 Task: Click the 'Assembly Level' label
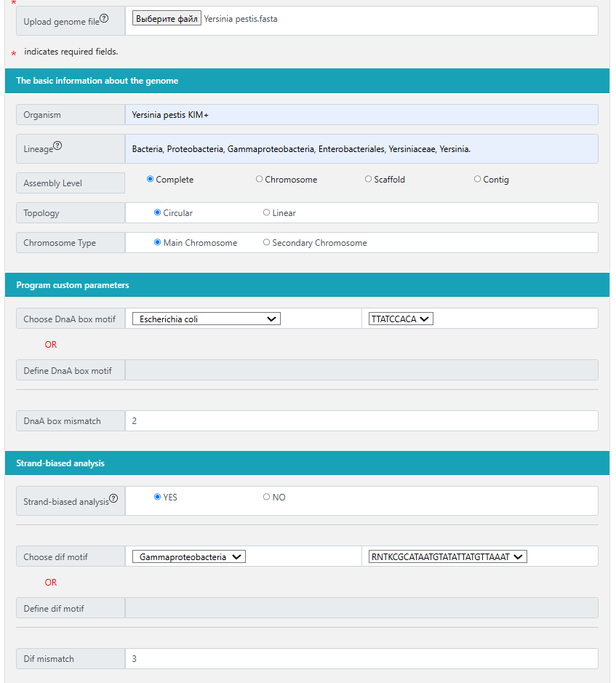point(52,183)
